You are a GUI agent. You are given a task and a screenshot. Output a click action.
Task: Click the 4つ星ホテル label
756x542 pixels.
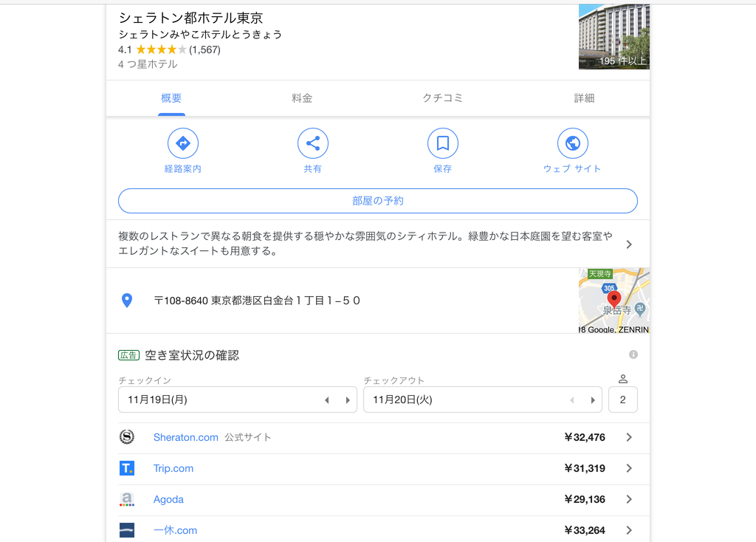(148, 64)
